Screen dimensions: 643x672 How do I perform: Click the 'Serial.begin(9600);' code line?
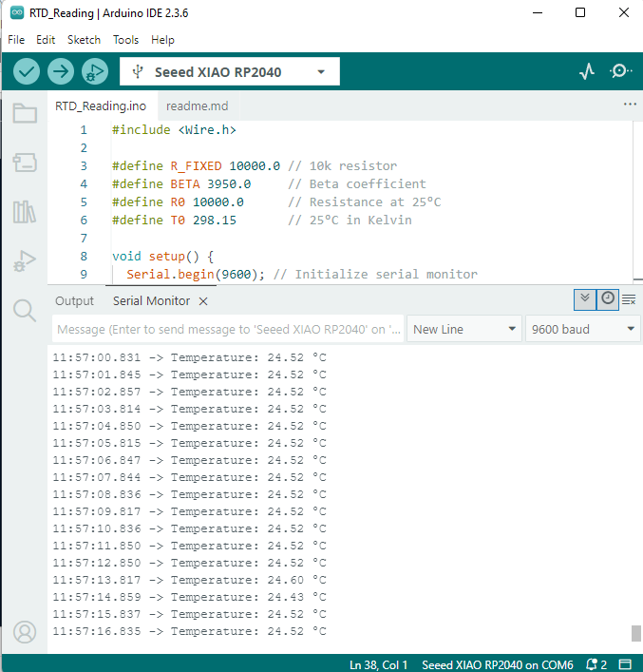coord(196,275)
